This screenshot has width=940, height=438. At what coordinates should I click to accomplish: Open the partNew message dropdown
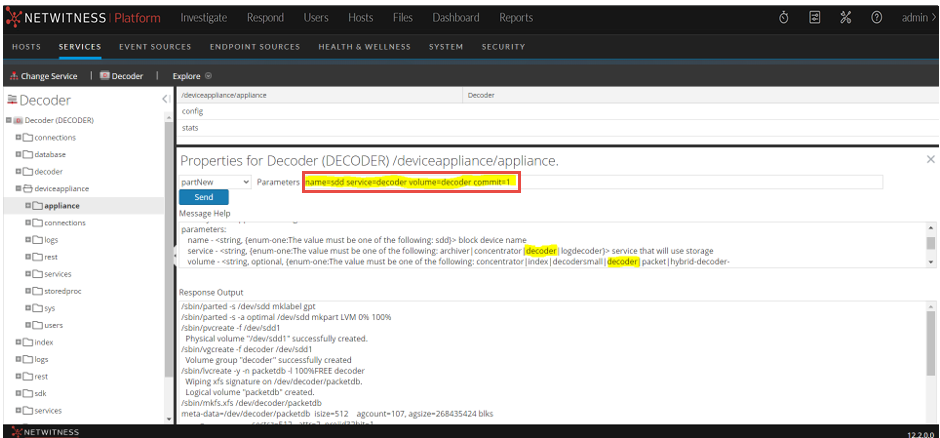click(215, 182)
